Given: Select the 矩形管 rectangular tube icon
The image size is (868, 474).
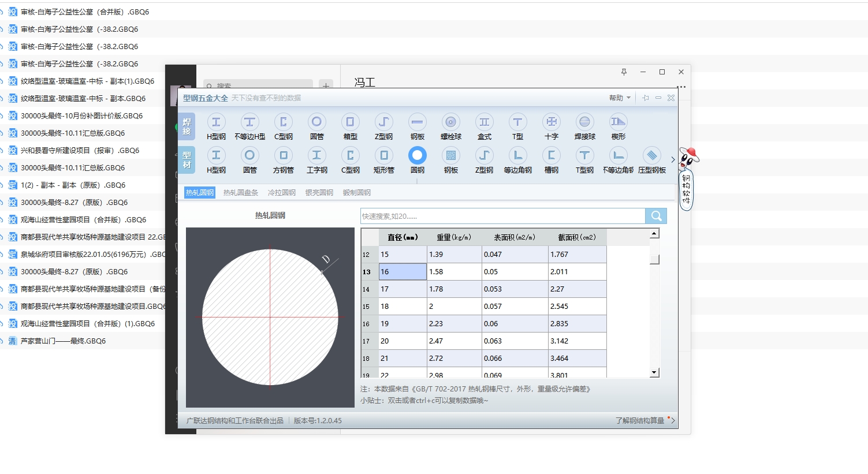Looking at the screenshot, I should click(x=383, y=161).
